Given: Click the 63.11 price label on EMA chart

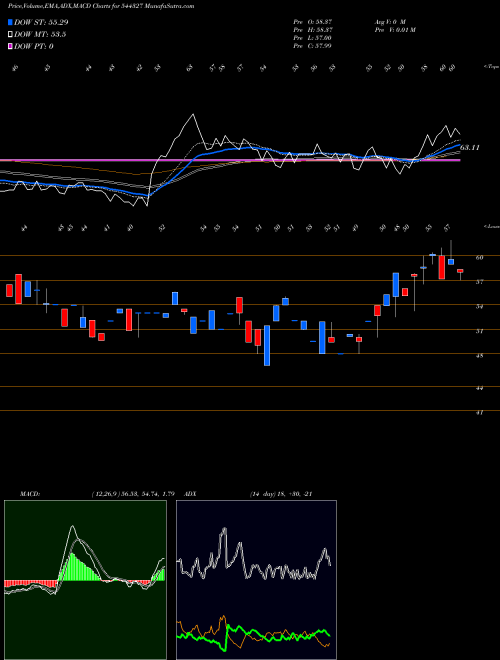Looking at the screenshot, I should [x=470, y=148].
